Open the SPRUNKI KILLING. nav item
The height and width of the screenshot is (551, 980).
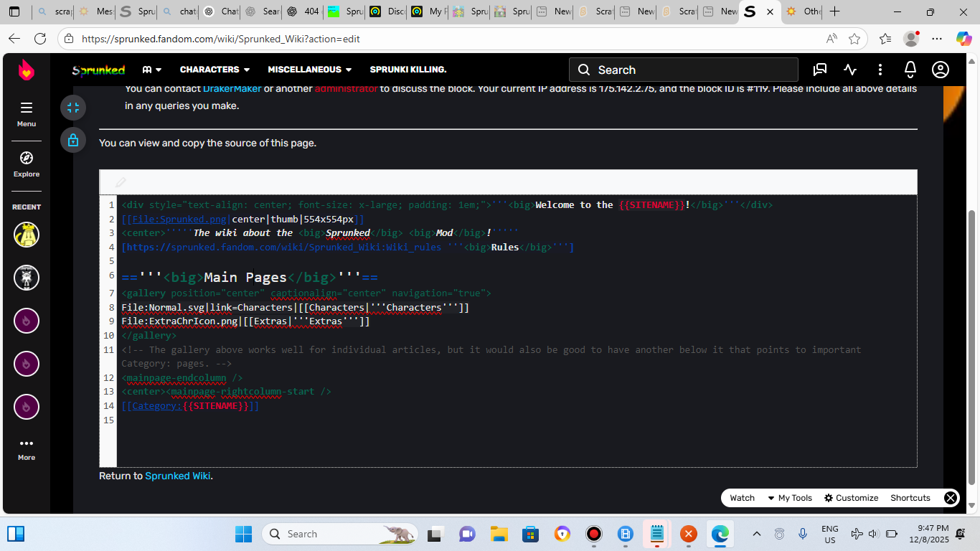point(408,70)
